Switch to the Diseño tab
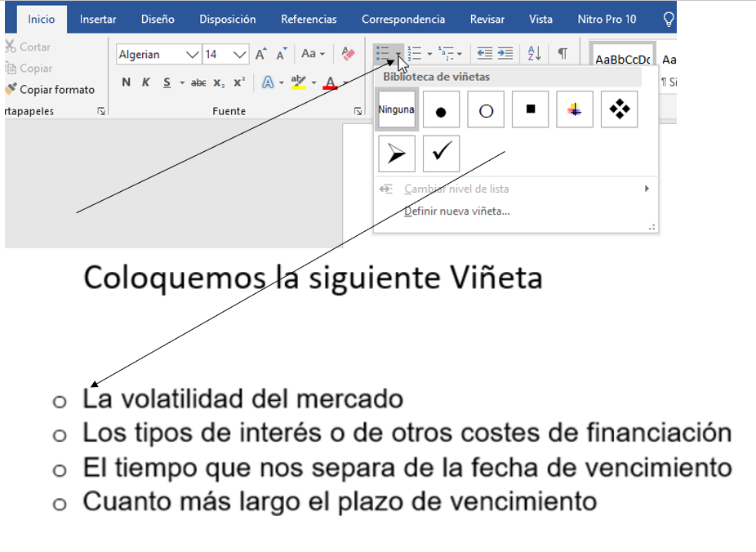756x552 pixels. pos(158,20)
